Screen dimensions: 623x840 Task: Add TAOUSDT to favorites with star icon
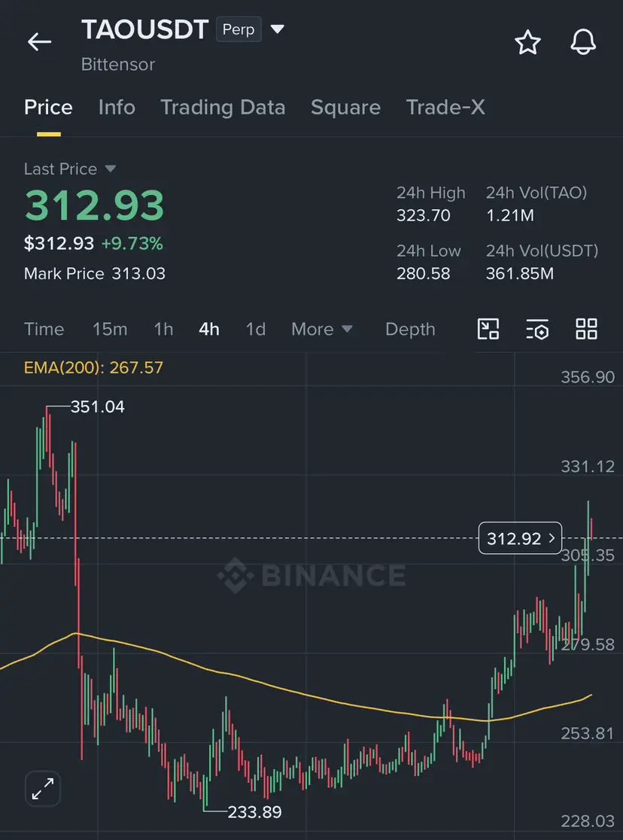pyautogui.click(x=527, y=42)
